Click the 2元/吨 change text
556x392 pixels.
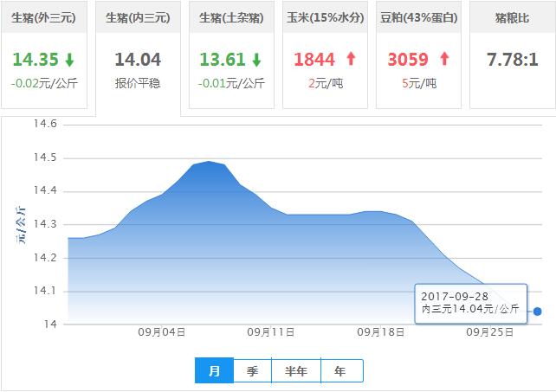pyautogui.click(x=326, y=84)
